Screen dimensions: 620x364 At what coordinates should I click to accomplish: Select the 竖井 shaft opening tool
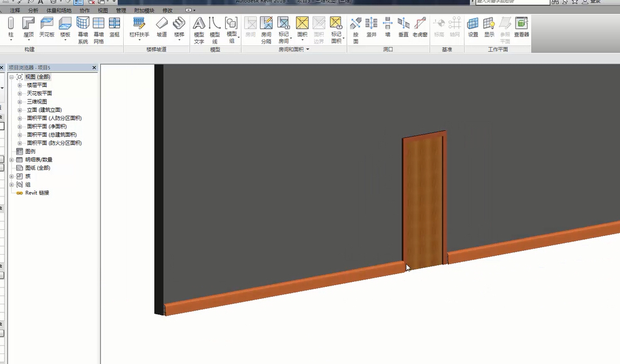click(x=371, y=27)
